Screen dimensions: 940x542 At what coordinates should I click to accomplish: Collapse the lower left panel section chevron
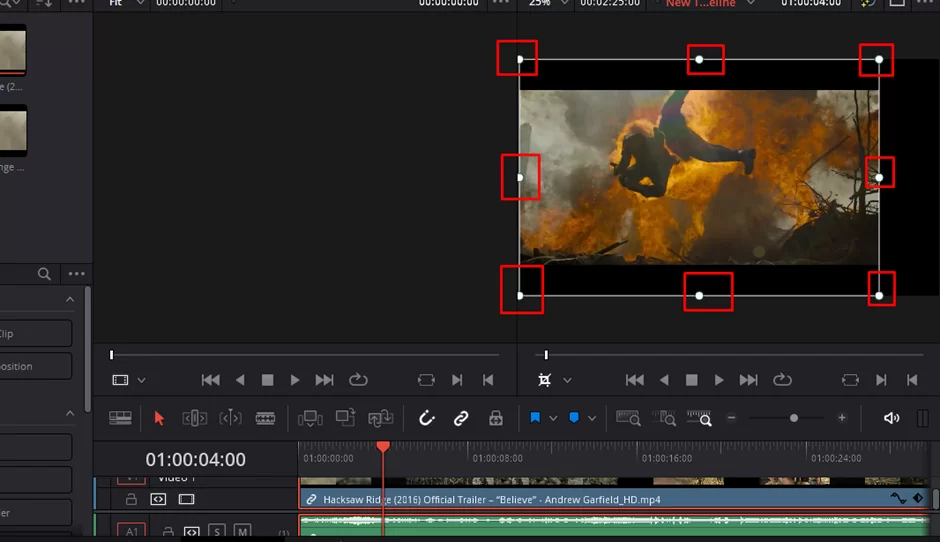coord(70,413)
